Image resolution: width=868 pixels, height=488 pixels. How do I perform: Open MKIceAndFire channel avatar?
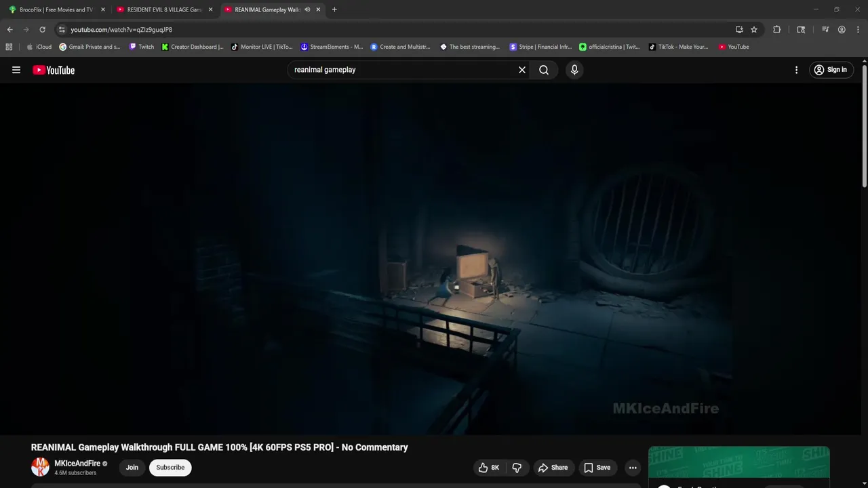coord(40,467)
